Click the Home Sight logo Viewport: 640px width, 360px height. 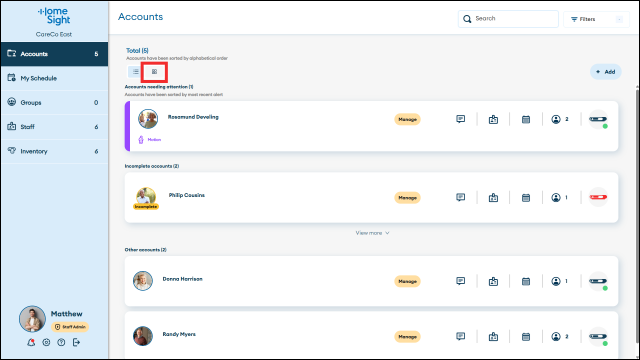tap(54, 16)
